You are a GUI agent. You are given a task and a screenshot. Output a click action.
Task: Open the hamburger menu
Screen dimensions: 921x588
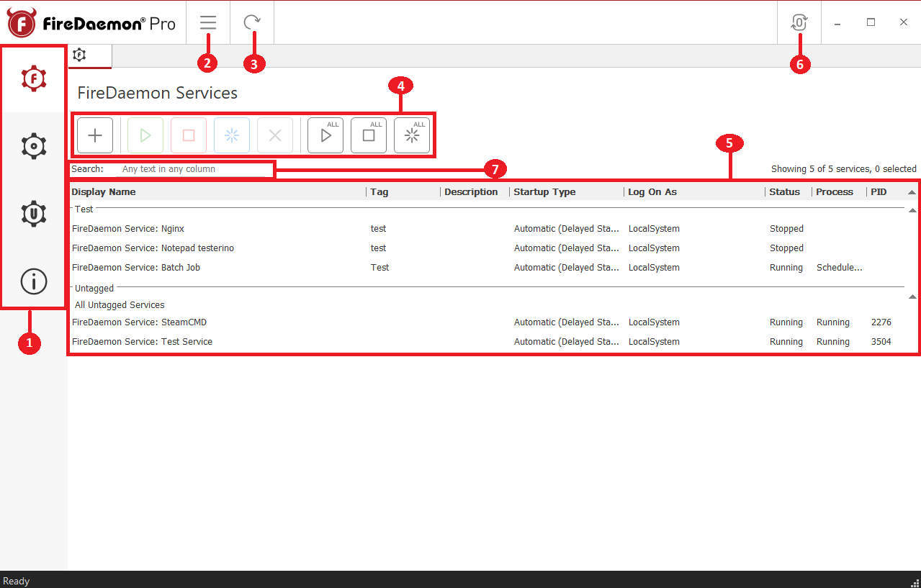tap(208, 22)
